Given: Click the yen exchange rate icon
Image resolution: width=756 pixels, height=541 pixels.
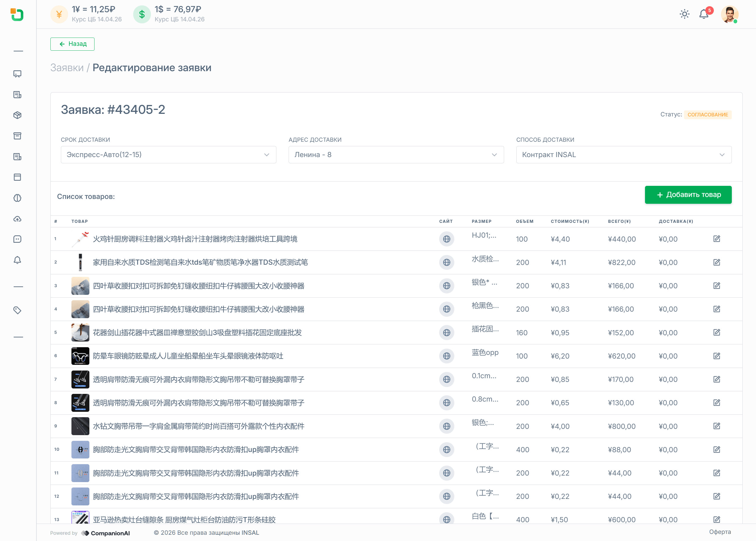Looking at the screenshot, I should (x=59, y=14).
